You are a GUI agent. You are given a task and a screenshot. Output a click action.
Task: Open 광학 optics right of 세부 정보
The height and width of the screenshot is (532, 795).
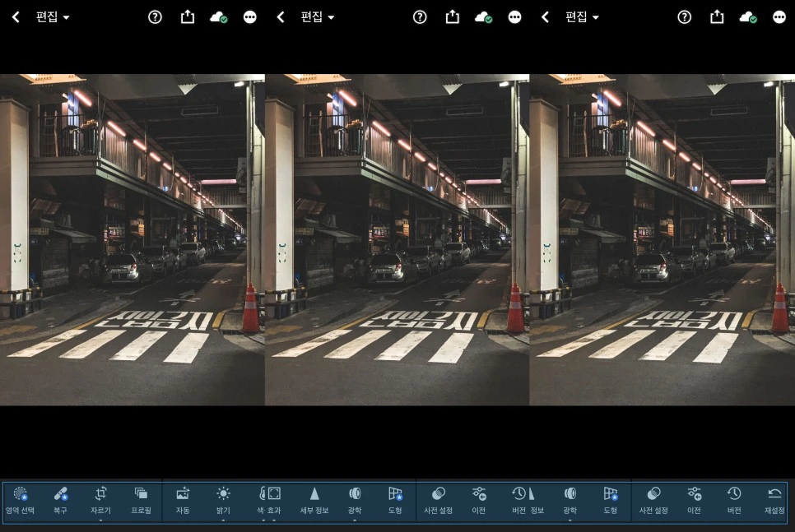355,501
